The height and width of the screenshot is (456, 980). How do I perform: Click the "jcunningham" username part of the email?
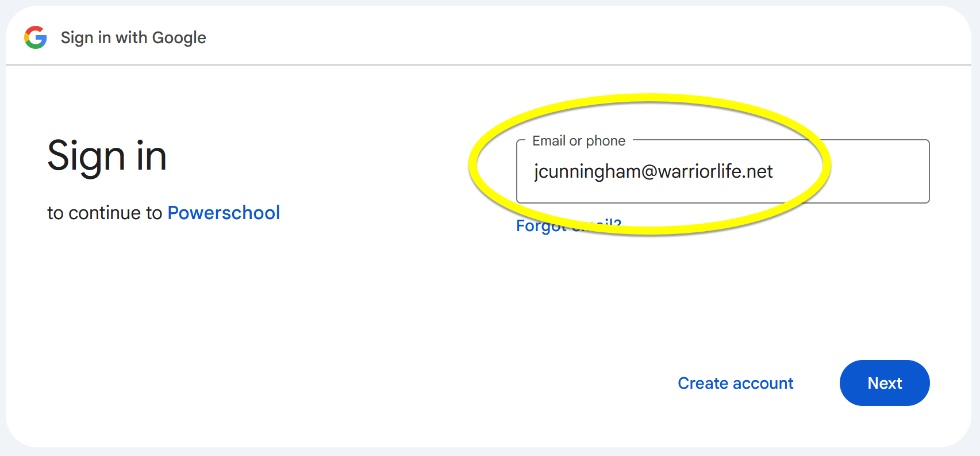pyautogui.click(x=586, y=171)
